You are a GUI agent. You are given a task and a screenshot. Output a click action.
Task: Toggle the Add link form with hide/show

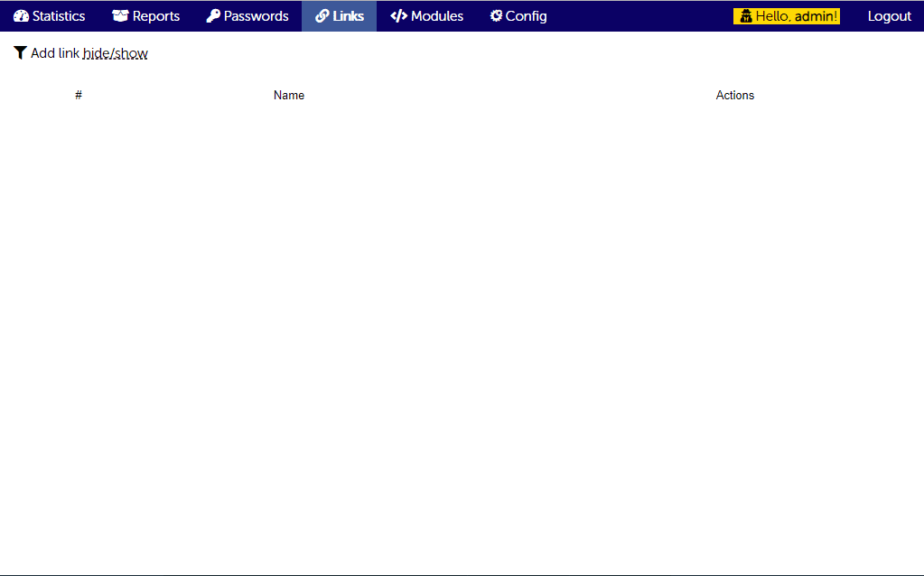point(116,53)
